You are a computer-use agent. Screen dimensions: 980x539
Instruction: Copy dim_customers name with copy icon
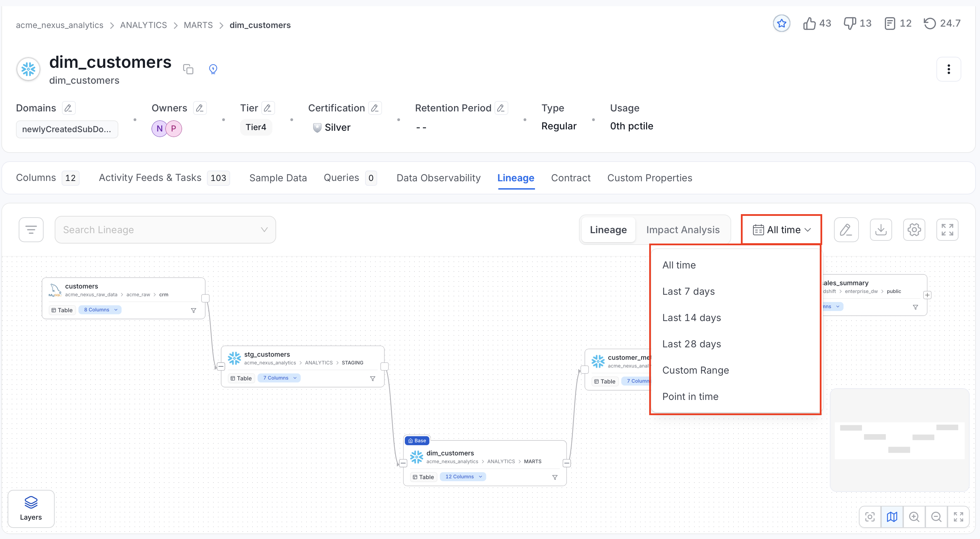coord(188,69)
